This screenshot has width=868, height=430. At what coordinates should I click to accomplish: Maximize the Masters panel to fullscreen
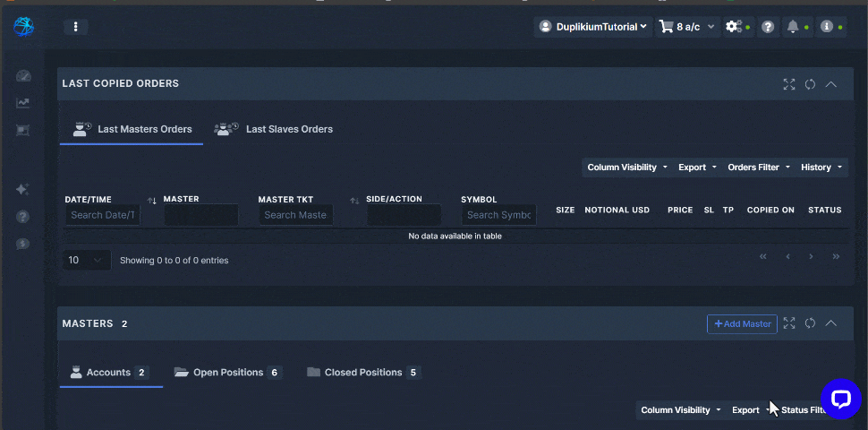point(789,323)
